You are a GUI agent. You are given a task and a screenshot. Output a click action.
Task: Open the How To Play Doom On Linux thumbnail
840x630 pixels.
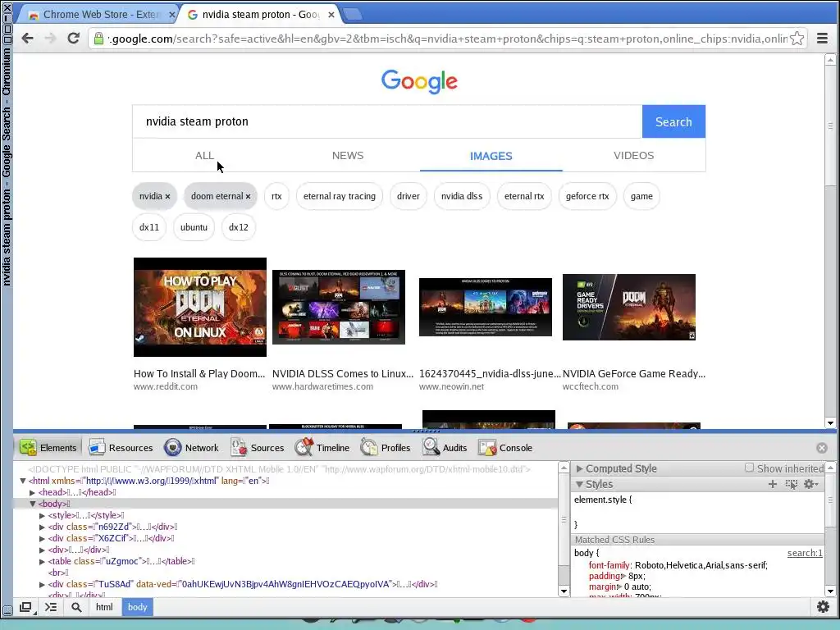(x=200, y=307)
